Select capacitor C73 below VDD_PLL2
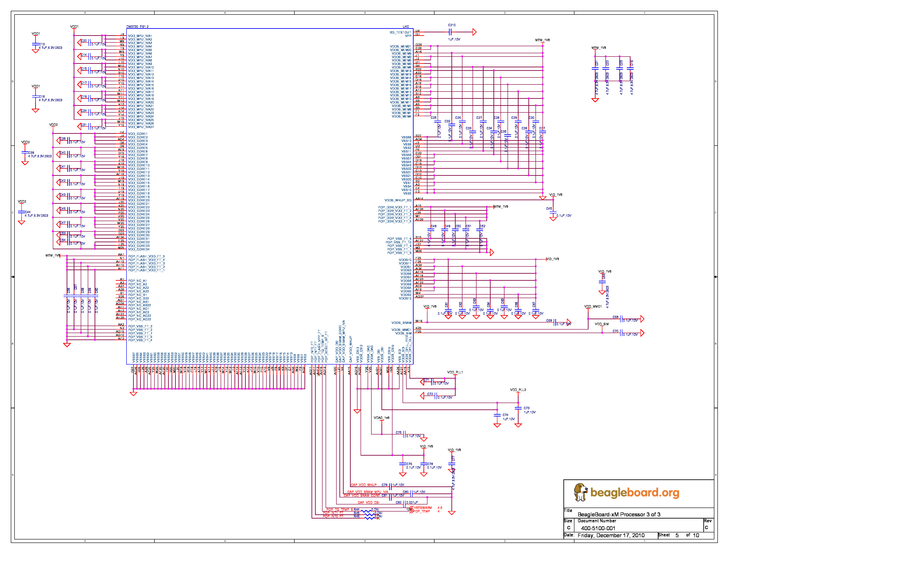 pos(518,408)
